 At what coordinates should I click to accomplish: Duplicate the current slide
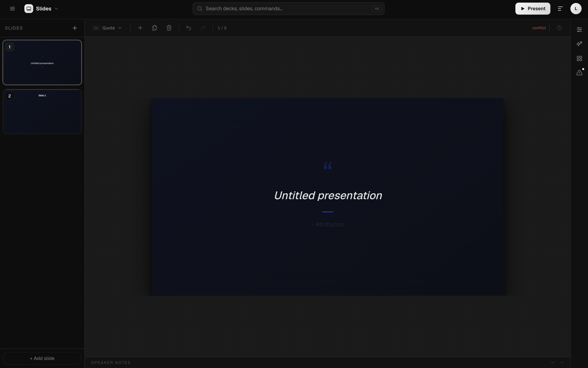pos(154,28)
